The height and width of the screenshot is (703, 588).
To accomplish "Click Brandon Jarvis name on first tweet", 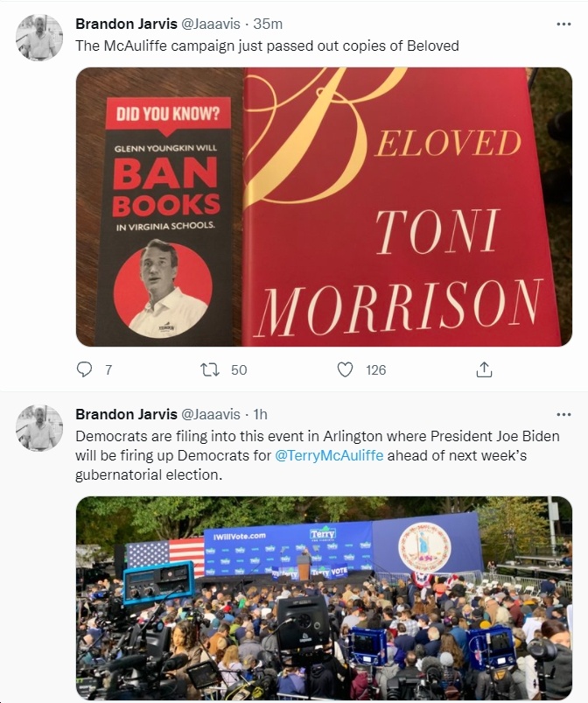I will coord(126,24).
